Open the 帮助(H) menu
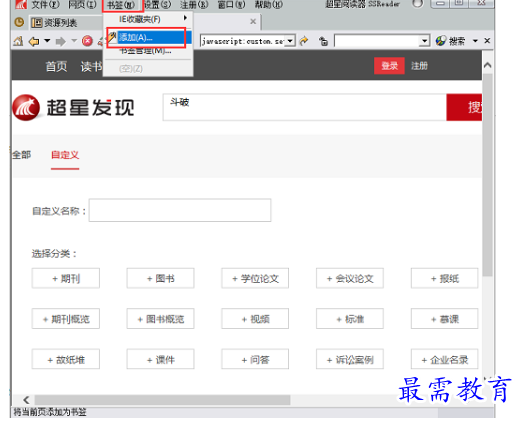This screenshot has width=520, height=421. click(269, 5)
